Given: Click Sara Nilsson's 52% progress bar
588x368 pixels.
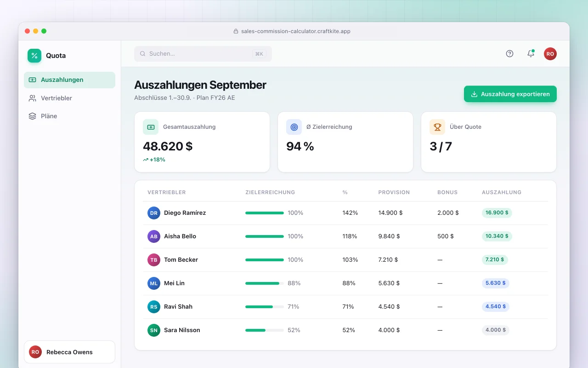Looking at the screenshot, I should (x=265, y=330).
